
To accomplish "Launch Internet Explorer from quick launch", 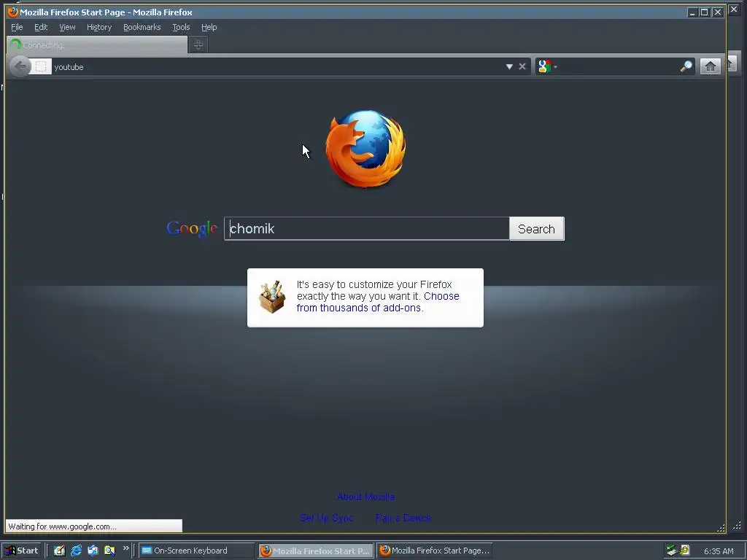I will click(76, 551).
